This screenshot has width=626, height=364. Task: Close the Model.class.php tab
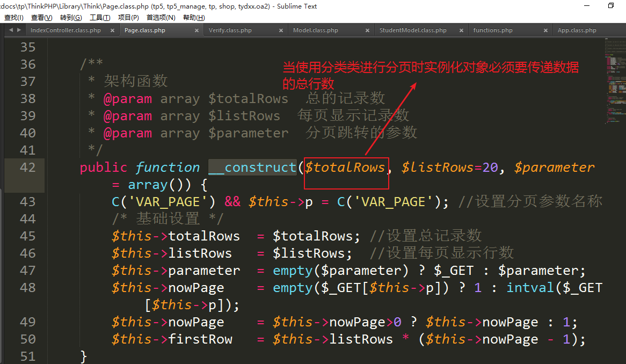(367, 31)
